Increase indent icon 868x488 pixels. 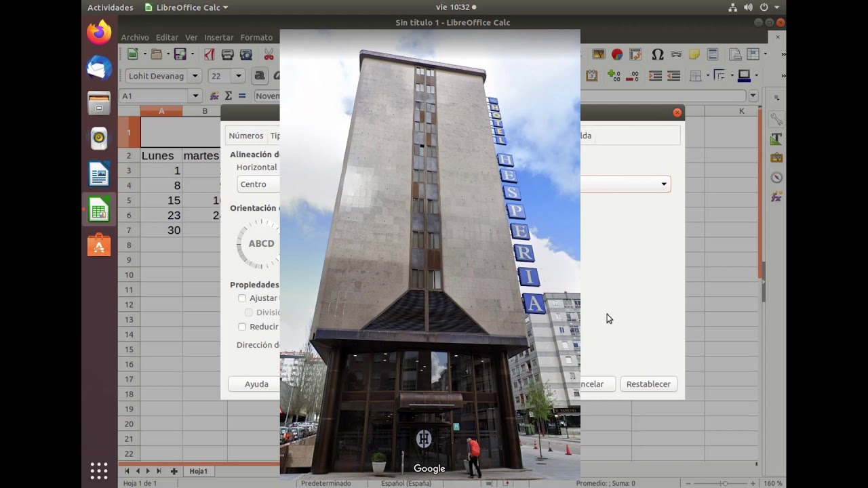pos(655,76)
